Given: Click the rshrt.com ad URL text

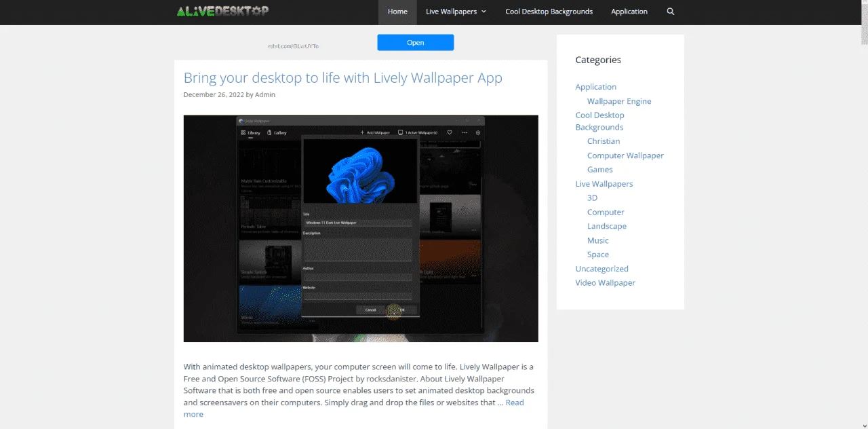Looking at the screenshot, I should (x=293, y=46).
